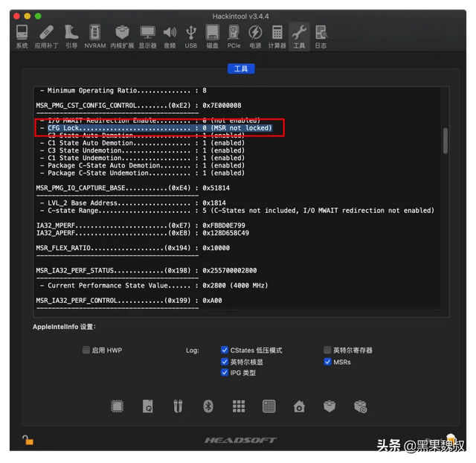Open the 音频 audio icon
476x463 pixels.
[170, 36]
